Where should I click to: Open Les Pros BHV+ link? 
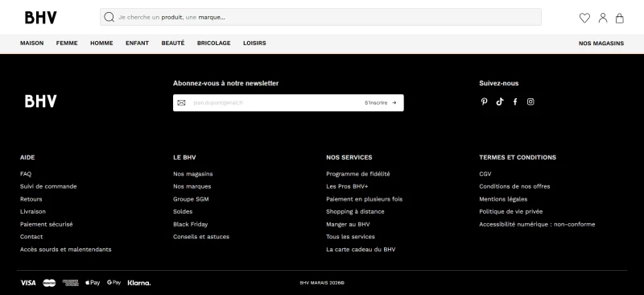click(347, 186)
